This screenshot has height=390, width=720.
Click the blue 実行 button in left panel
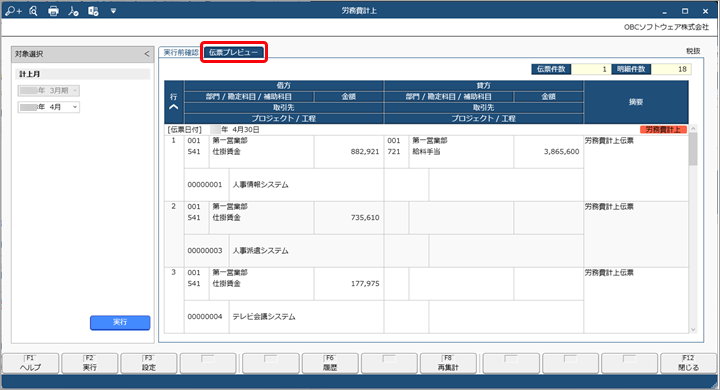tap(120, 322)
